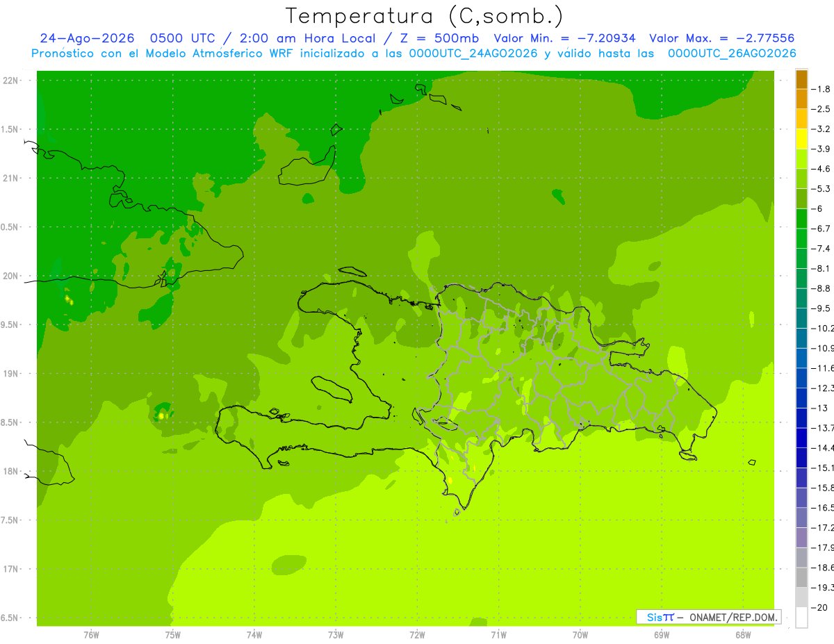Click the -4.6 colorbar value
834x644 pixels.
[821, 169]
